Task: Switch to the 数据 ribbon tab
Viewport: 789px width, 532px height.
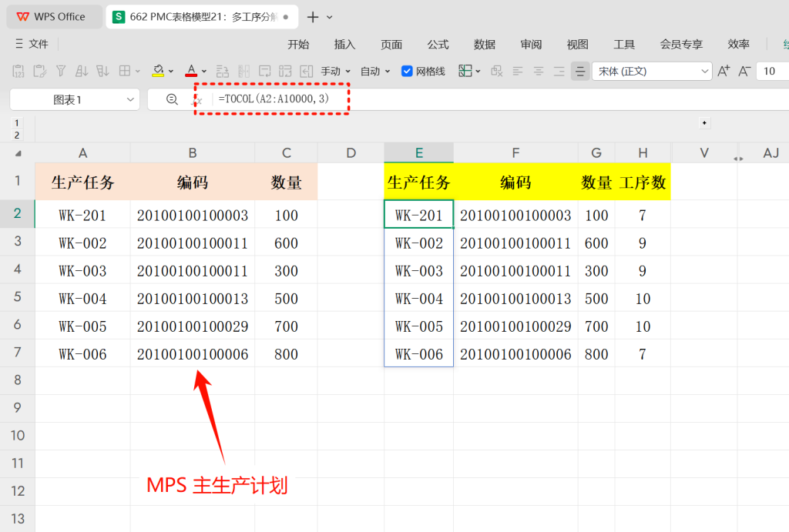Action: pos(485,44)
